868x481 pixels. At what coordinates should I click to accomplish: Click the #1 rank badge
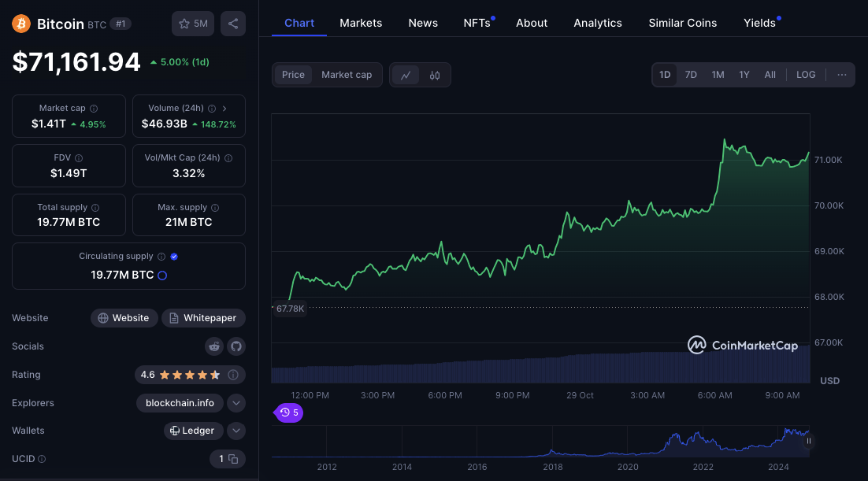pos(121,24)
